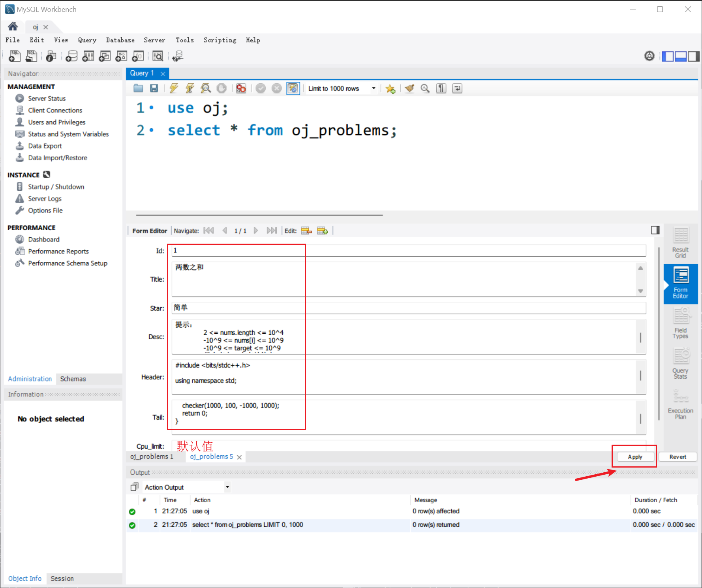
Task: Toggle invisible characters display button
Action: coord(441,88)
